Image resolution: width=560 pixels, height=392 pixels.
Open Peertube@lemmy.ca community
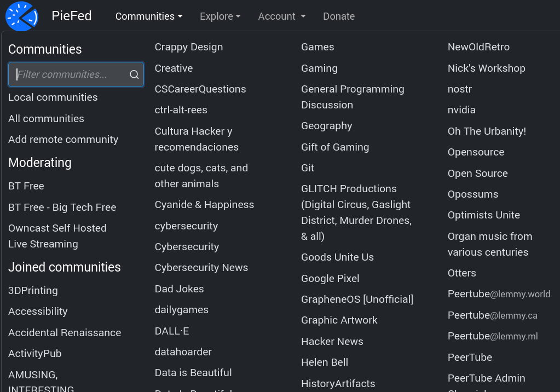pos(493,315)
